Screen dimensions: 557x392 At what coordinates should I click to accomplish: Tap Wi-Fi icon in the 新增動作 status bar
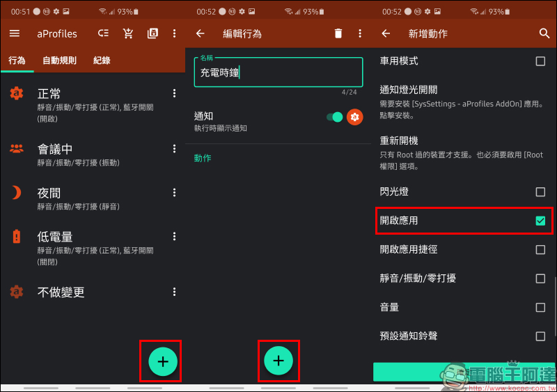(474, 12)
